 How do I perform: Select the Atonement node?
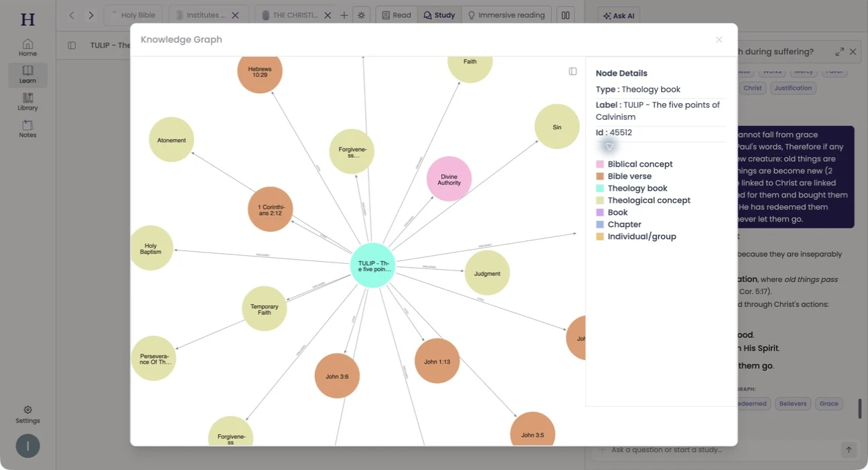click(x=171, y=140)
